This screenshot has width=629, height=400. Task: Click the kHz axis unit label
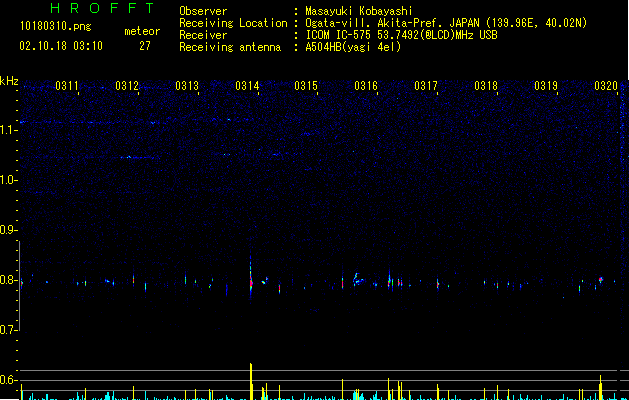9,81
